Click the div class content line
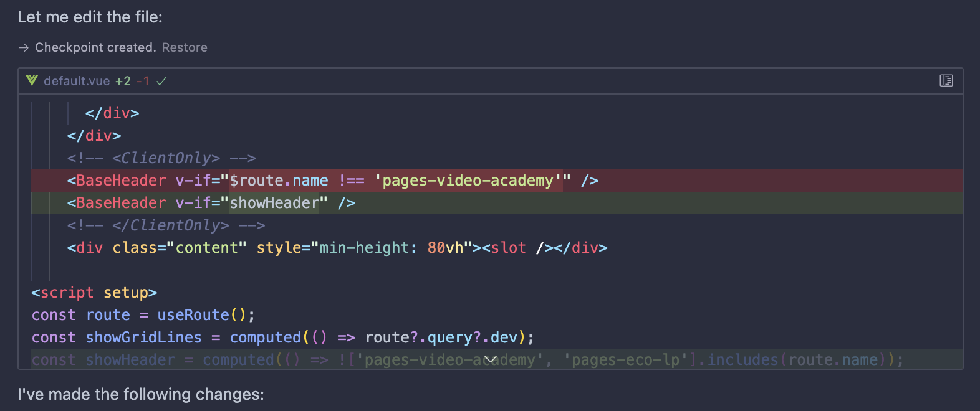Screen dimensions: 980x411 337,248
